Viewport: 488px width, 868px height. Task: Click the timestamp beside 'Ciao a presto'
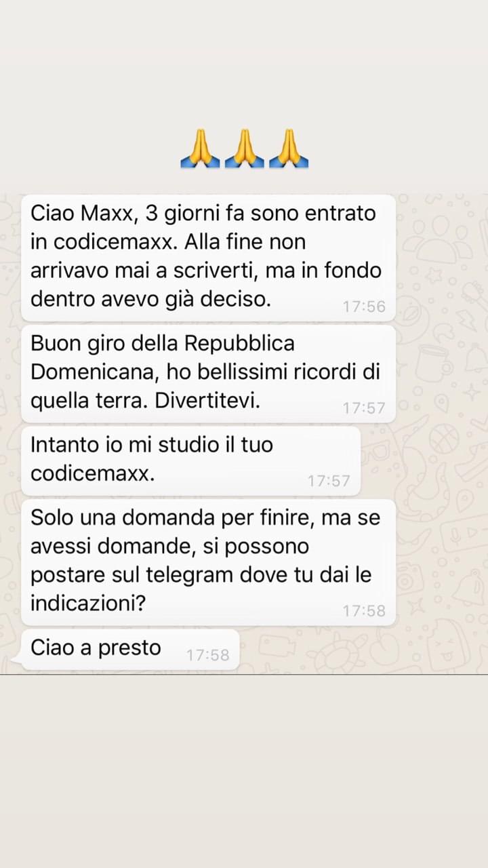click(x=208, y=655)
